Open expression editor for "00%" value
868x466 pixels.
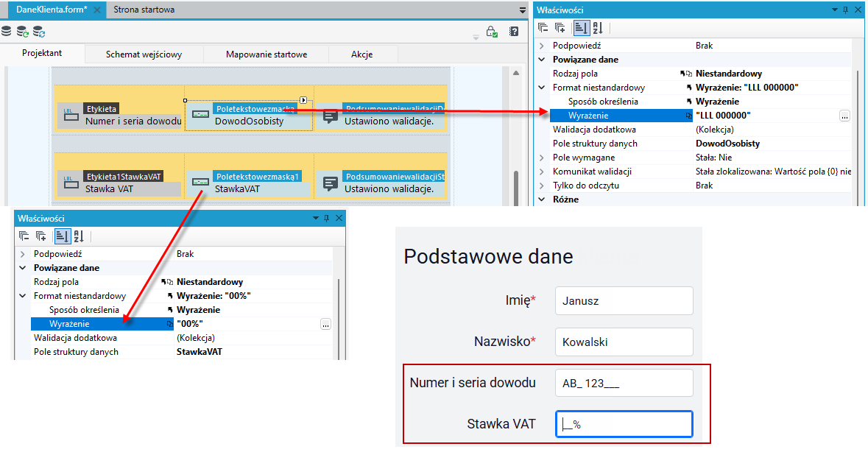(325, 325)
